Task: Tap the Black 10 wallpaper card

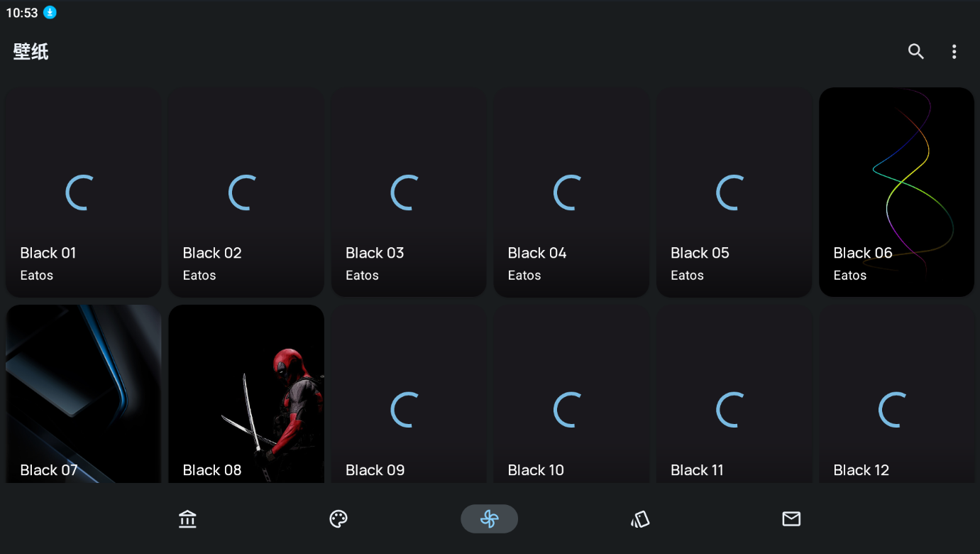Action: coord(571,394)
